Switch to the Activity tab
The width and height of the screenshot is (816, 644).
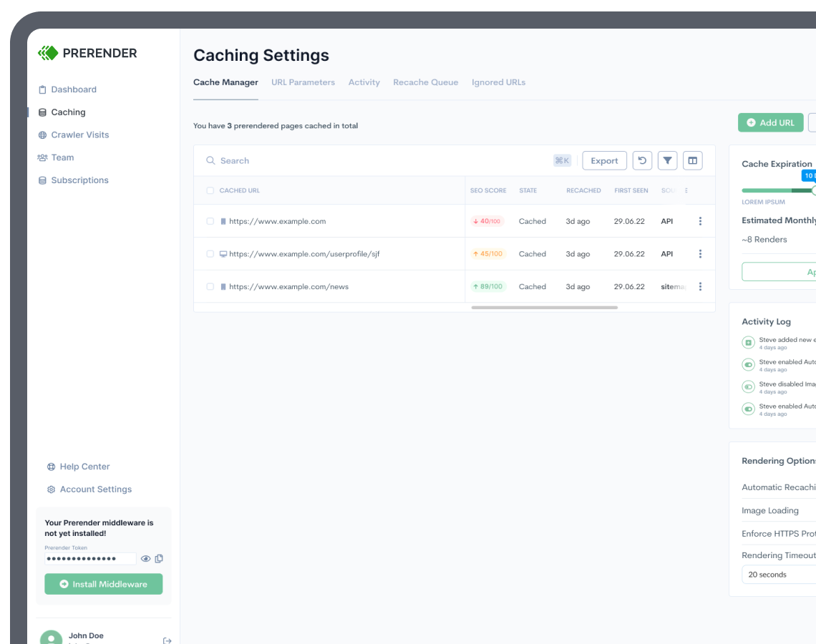[364, 82]
